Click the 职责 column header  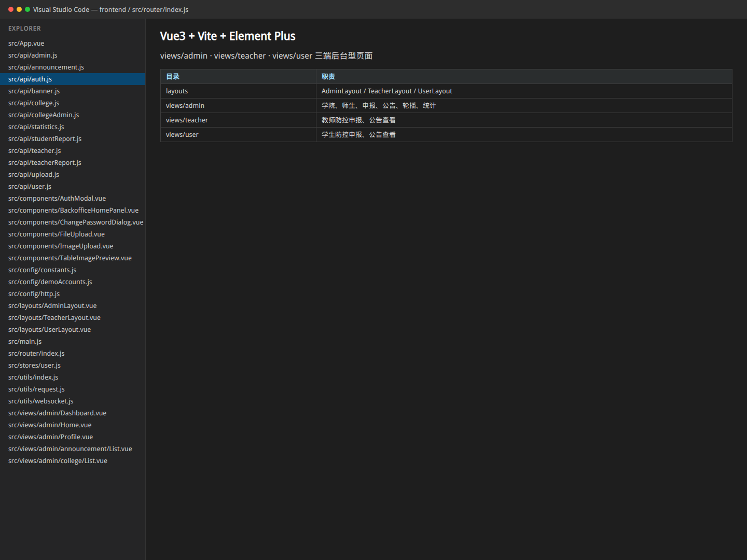click(x=524, y=77)
